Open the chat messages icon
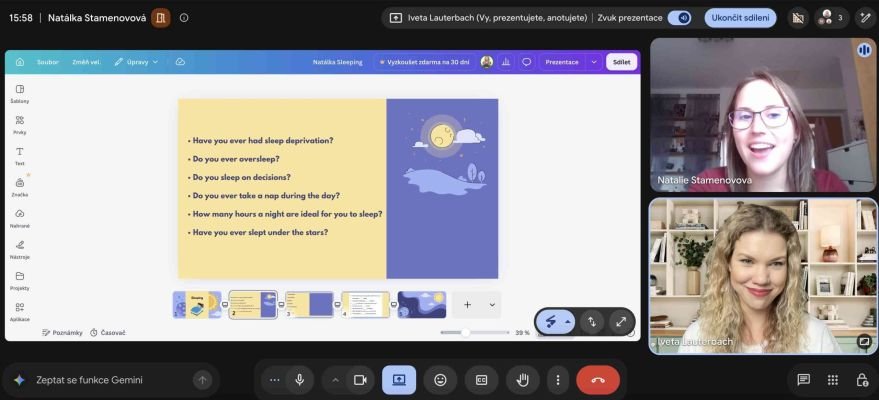The width and height of the screenshot is (879, 400). [803, 380]
